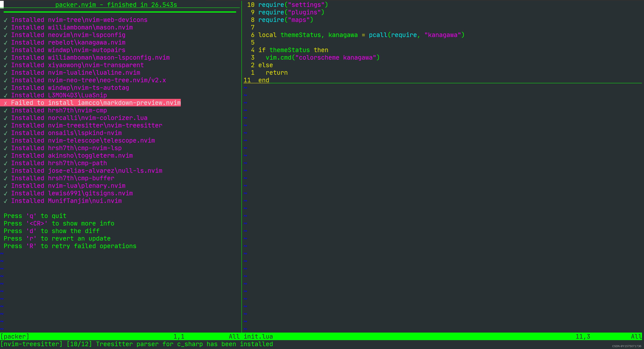Image resolution: width=644 pixels, height=349 pixels.
Task: Click the packer.nvim finished title line
Action: coord(116,5)
